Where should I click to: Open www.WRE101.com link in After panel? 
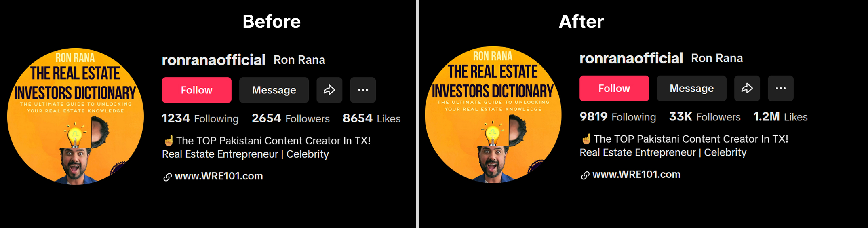[x=636, y=175]
